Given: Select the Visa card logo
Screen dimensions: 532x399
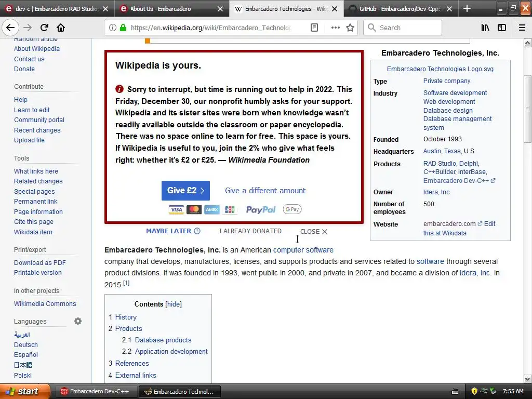Looking at the screenshot, I should 176,210.
